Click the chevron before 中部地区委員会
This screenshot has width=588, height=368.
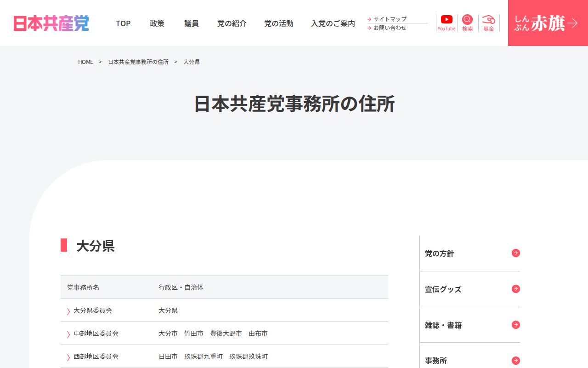click(68, 334)
